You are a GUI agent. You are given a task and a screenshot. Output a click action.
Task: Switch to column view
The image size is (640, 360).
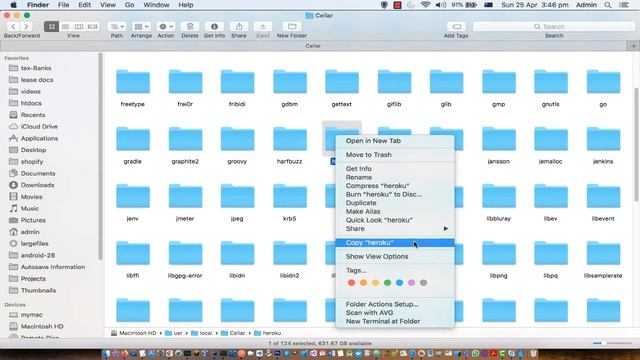click(x=79, y=27)
